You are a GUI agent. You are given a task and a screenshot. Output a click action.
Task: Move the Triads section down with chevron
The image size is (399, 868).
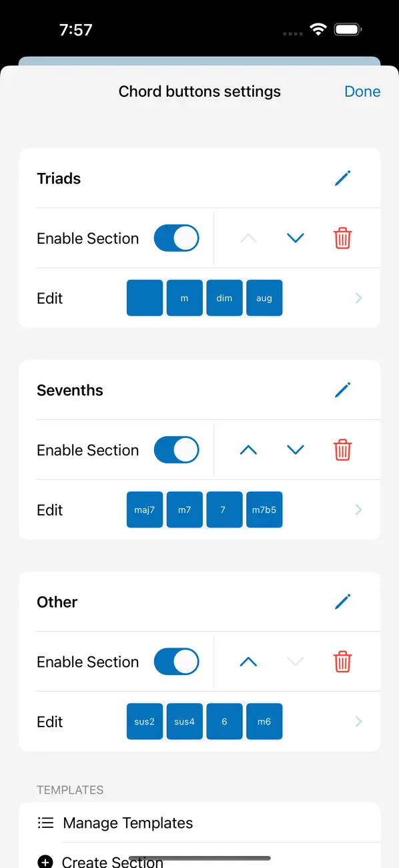tap(295, 238)
